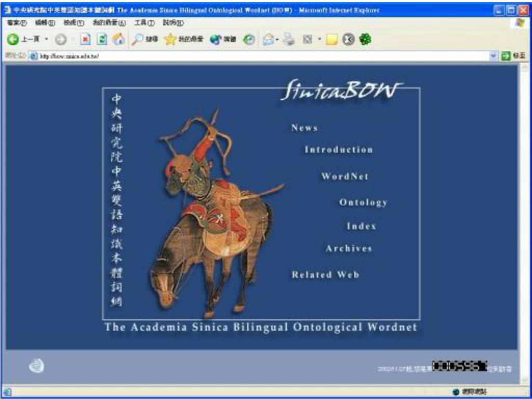Click the SinicaBOW logo title
This screenshot has height=399, width=532.
pyautogui.click(x=341, y=90)
